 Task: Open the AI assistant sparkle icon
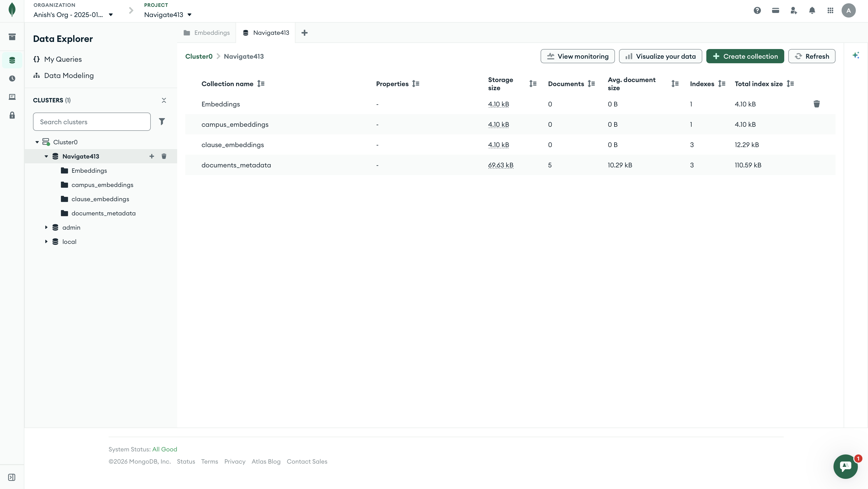click(856, 55)
